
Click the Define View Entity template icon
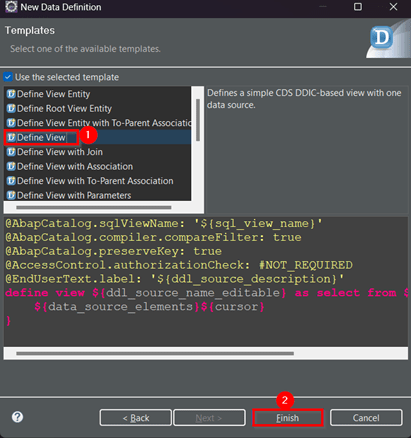(x=11, y=94)
